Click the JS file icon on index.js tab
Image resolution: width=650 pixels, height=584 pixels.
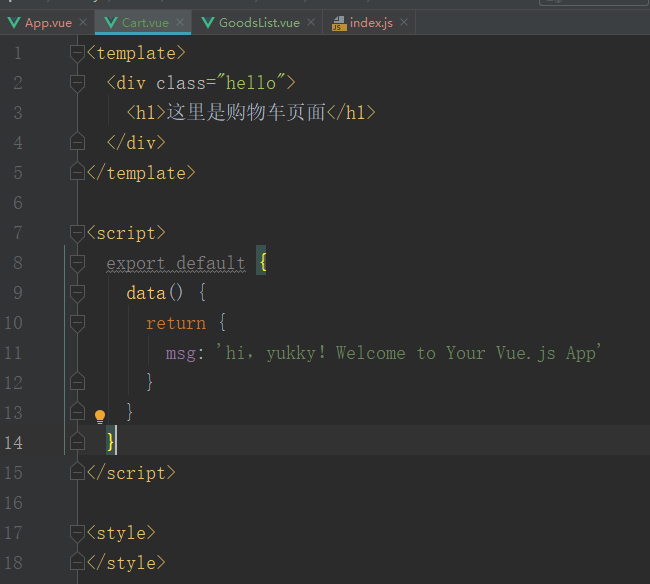339,23
